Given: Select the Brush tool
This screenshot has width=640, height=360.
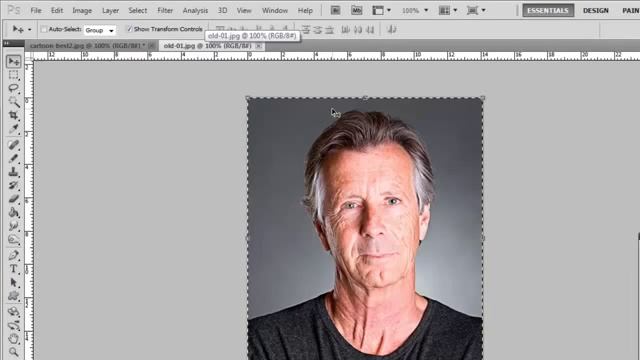Looking at the screenshot, I should coord(13,158).
